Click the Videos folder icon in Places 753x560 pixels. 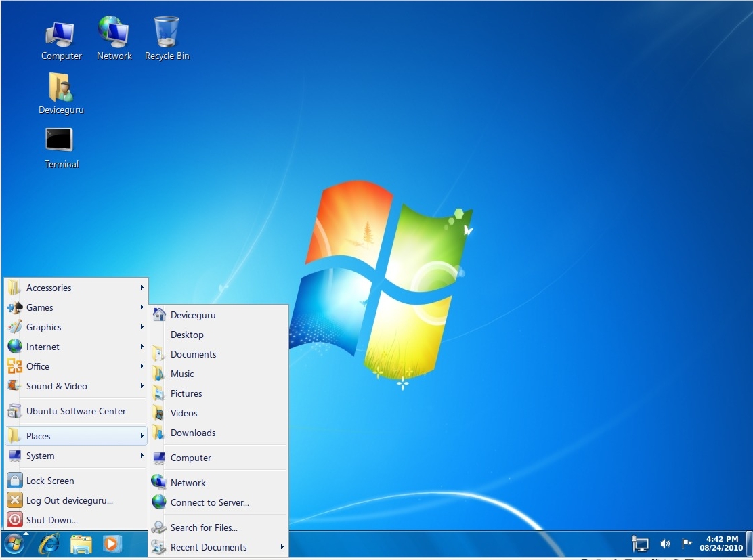(x=158, y=413)
